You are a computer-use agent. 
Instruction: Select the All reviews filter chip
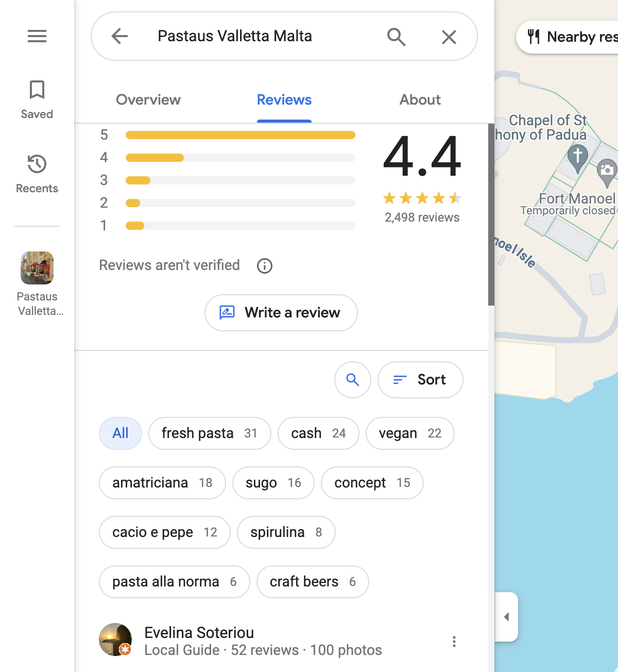click(x=121, y=433)
